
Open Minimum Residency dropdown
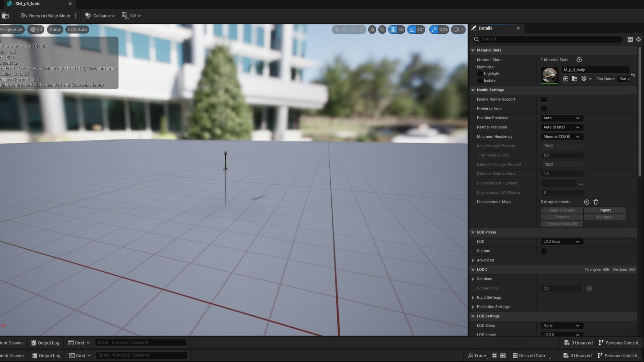[562, 136]
